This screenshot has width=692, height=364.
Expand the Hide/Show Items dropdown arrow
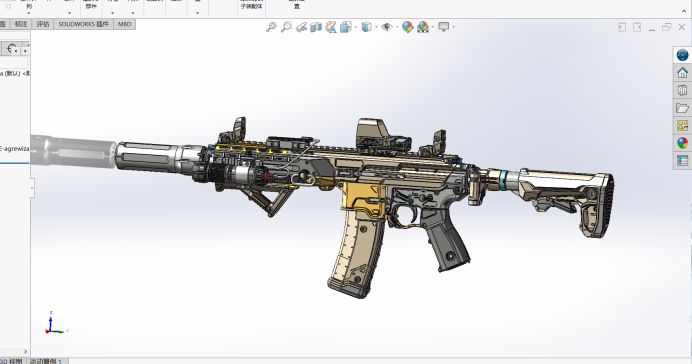pos(397,27)
